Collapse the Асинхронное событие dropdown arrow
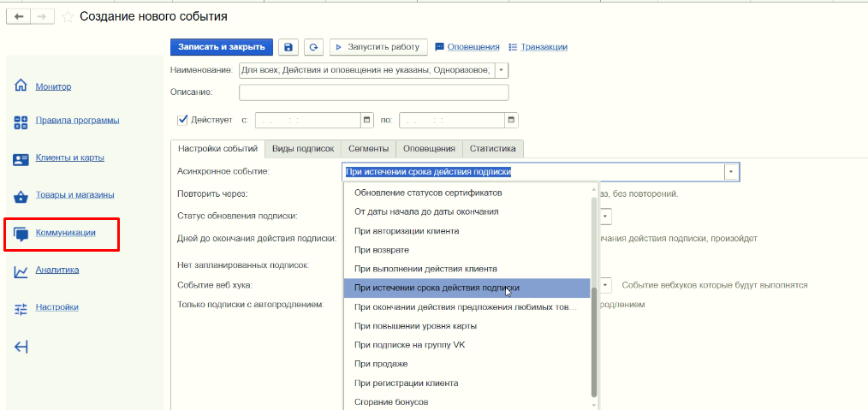Image resolution: width=868 pixels, height=410 pixels. tap(731, 172)
